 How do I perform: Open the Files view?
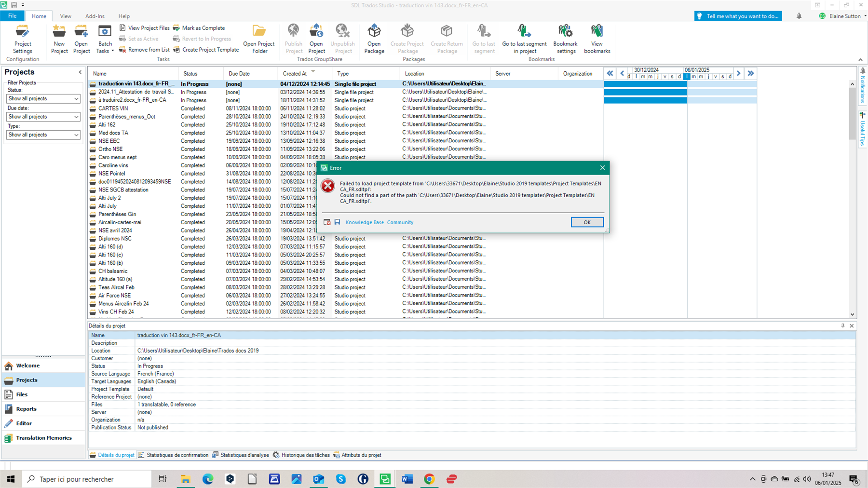pyautogui.click(x=43, y=394)
